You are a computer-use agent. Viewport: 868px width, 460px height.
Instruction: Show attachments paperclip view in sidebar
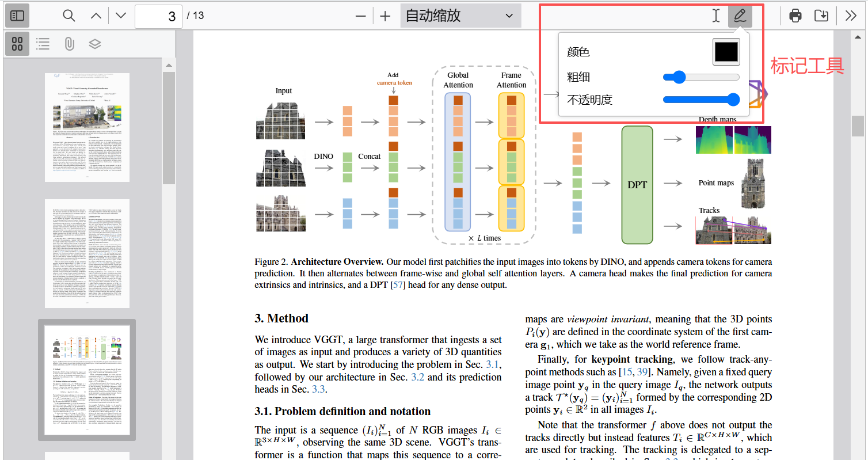(x=68, y=43)
